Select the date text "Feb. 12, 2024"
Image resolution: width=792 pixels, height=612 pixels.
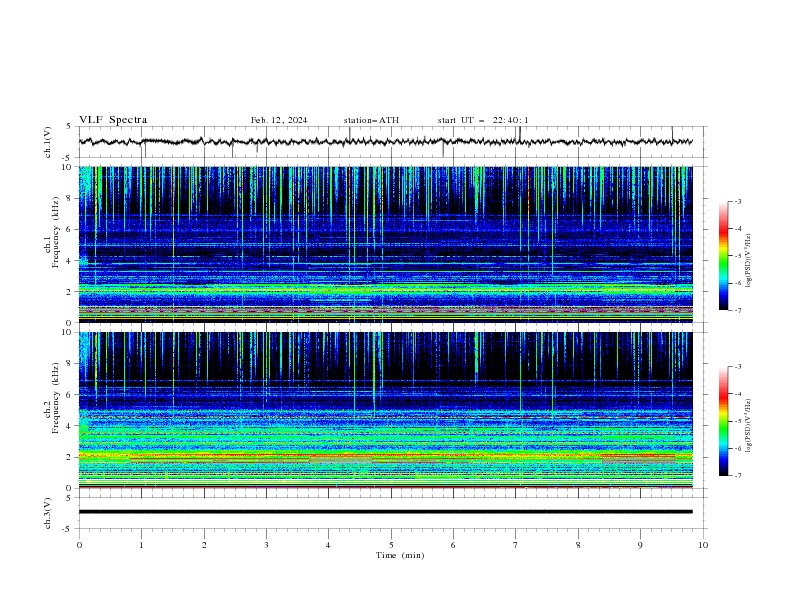pos(279,120)
